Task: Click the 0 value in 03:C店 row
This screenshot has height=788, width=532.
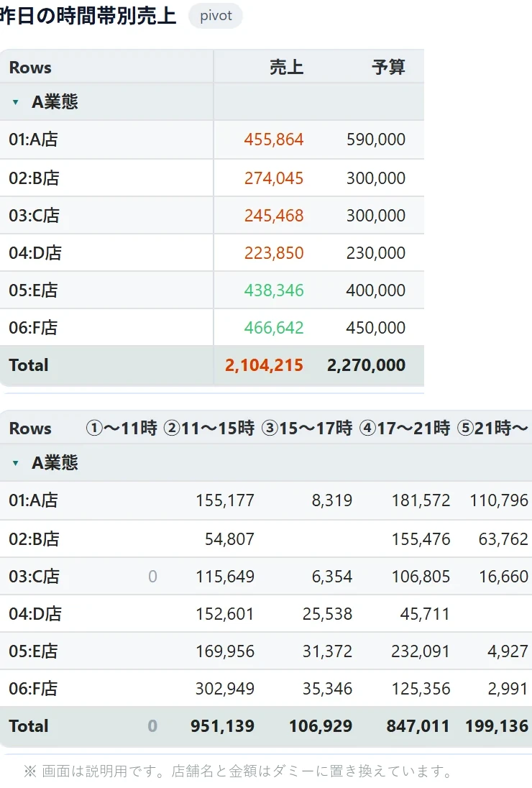Action: 152,577
